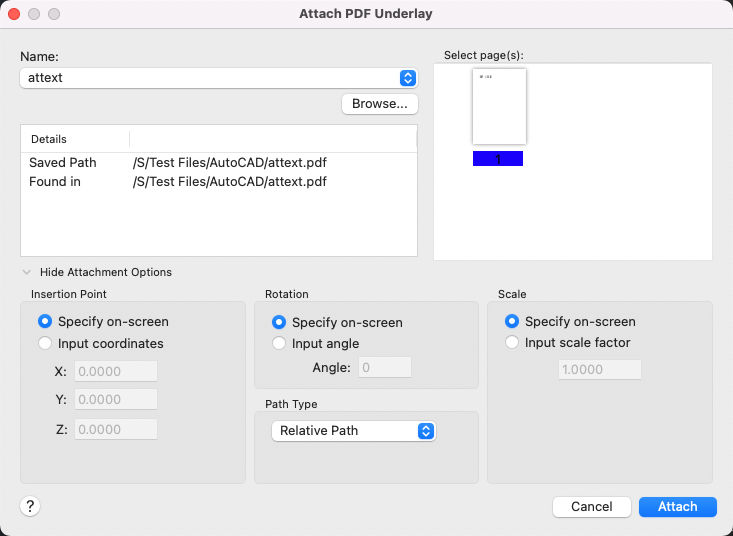Screen dimensions: 733x536
Task: Choose Input coordinates radio button
Action: tap(45, 343)
